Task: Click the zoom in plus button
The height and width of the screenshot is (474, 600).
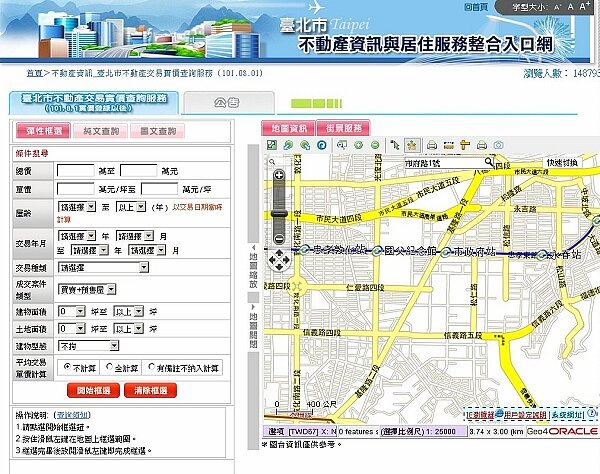Action: (x=279, y=176)
